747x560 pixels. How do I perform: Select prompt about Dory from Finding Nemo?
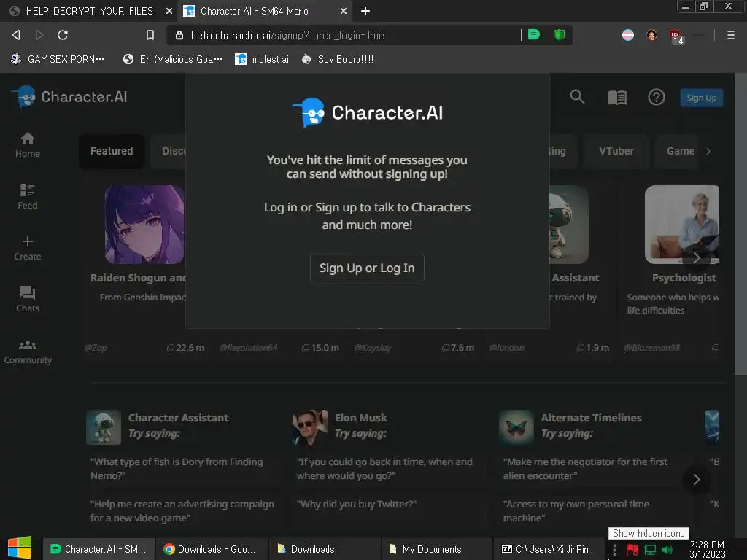[177, 469]
